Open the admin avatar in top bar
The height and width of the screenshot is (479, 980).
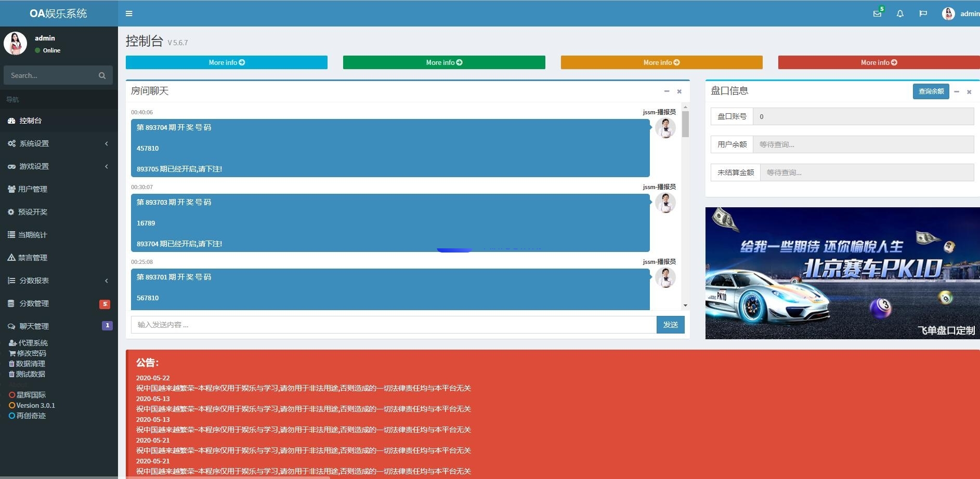coord(948,14)
